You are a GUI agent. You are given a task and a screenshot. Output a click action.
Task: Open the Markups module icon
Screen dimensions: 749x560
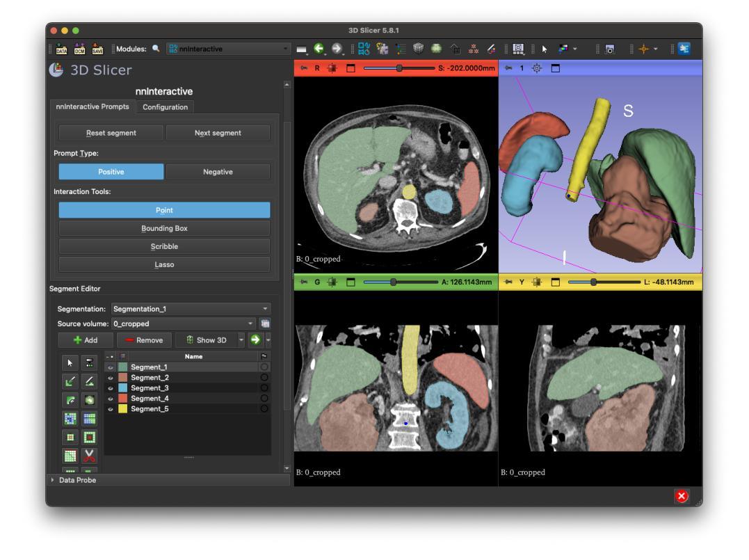pyautogui.click(x=474, y=49)
